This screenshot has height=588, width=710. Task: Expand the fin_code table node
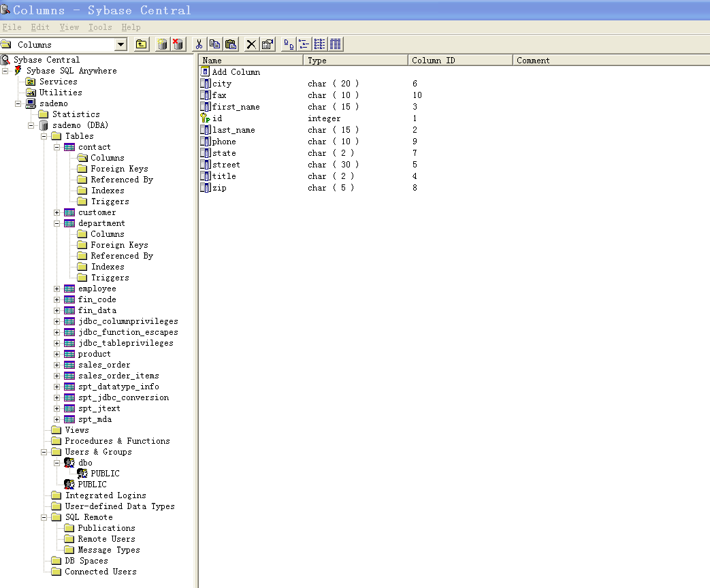57,299
